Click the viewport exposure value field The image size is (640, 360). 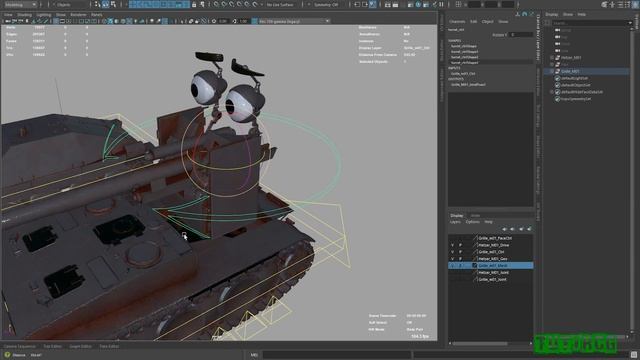(223, 21)
